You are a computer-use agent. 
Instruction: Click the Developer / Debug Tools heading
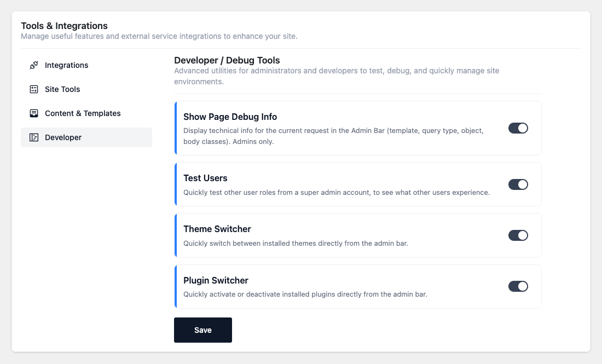227,60
